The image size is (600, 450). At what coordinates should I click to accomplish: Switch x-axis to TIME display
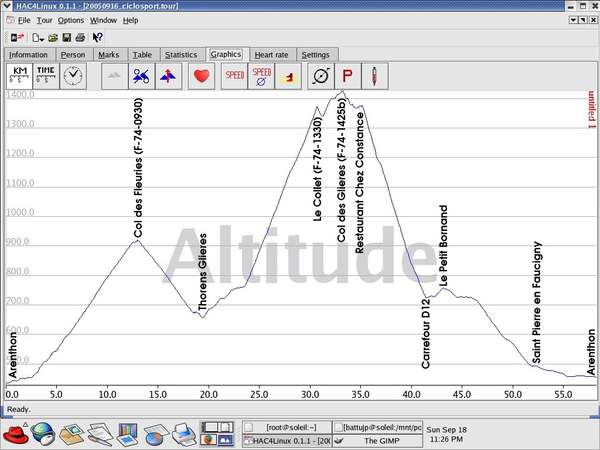pyautogui.click(x=46, y=76)
